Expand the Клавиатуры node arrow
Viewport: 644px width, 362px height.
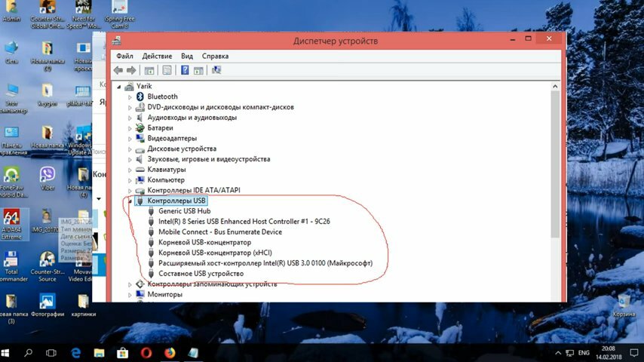(130, 170)
